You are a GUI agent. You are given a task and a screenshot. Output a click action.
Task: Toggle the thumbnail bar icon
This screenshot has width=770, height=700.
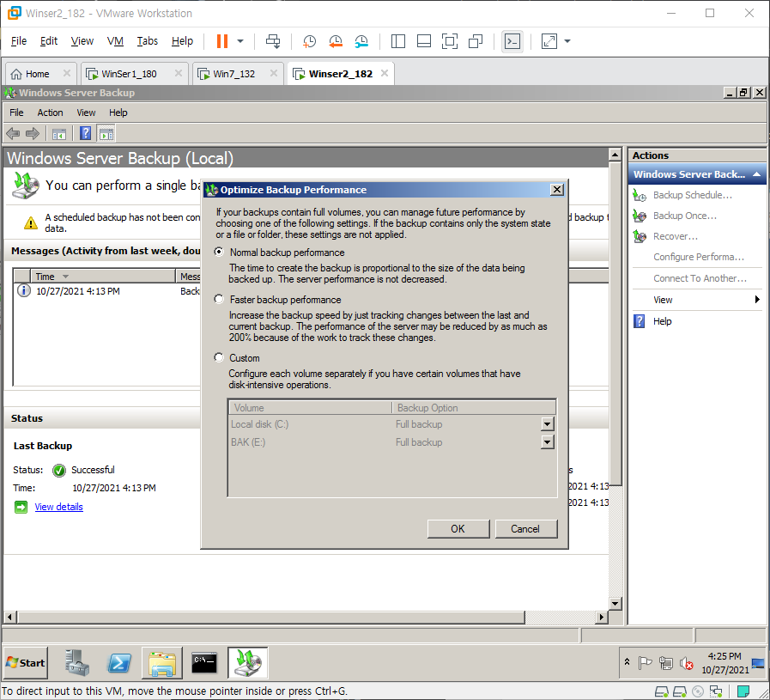[424, 41]
